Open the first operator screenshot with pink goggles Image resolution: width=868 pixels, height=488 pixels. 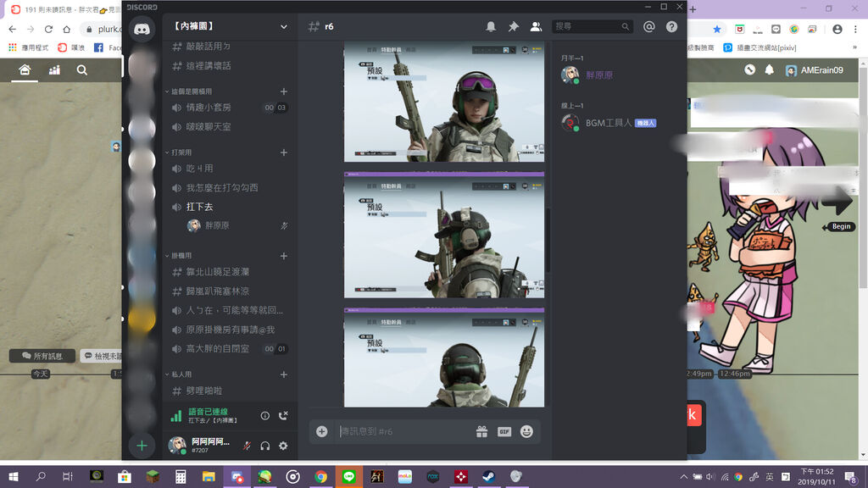[x=444, y=102]
